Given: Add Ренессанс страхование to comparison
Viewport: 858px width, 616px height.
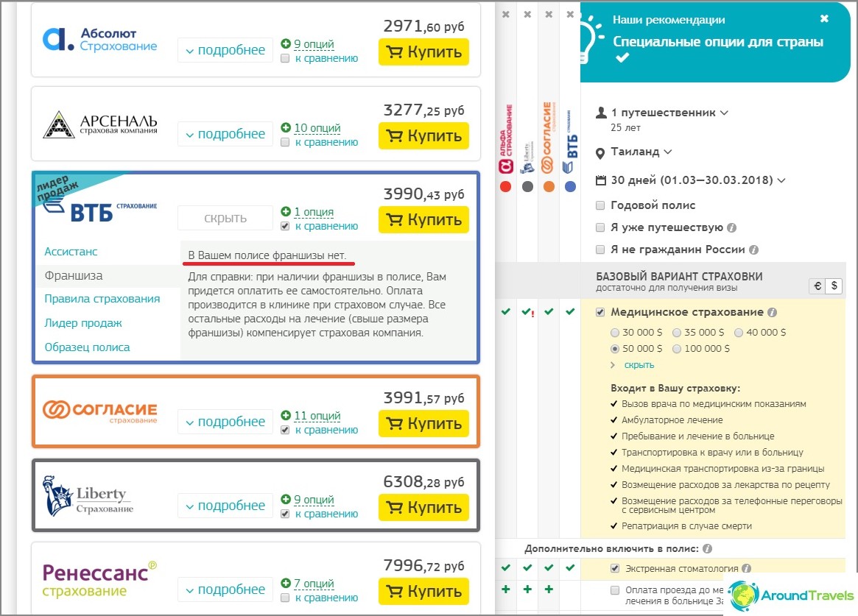Looking at the screenshot, I should [x=285, y=598].
